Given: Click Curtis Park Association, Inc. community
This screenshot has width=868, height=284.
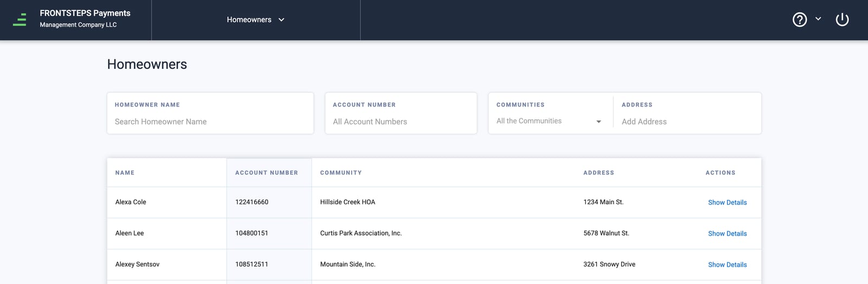Looking at the screenshot, I should click(361, 233).
